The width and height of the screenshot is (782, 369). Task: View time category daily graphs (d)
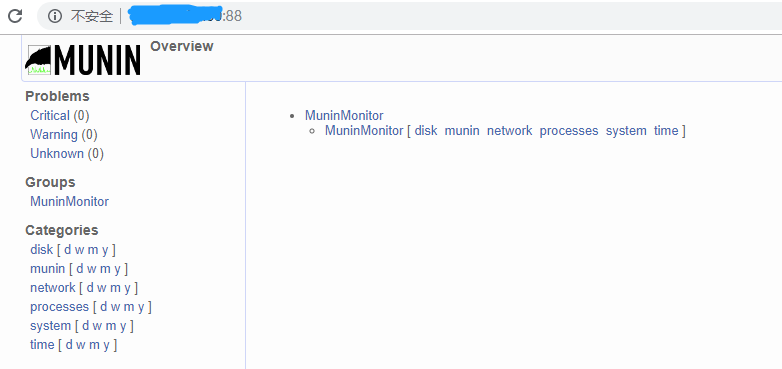click(69, 345)
